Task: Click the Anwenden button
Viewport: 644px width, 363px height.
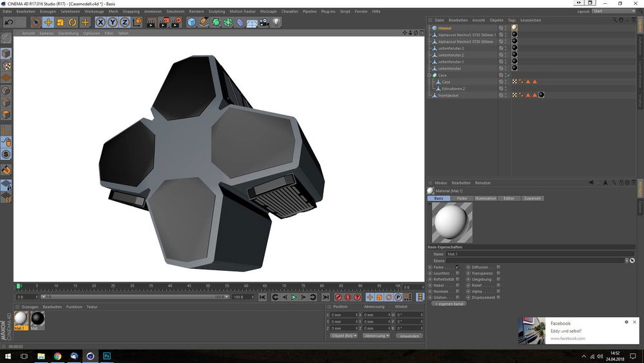Action: tap(409, 336)
